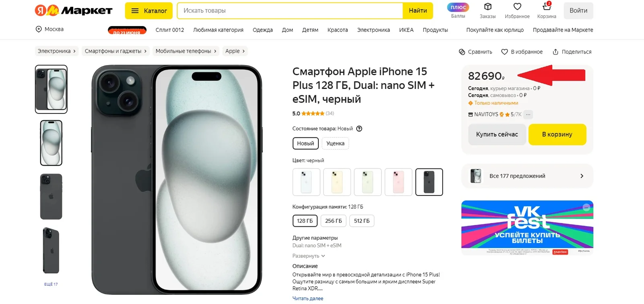Open Электроника category in navigation bar
The image size is (644, 304).
pos(373,30)
